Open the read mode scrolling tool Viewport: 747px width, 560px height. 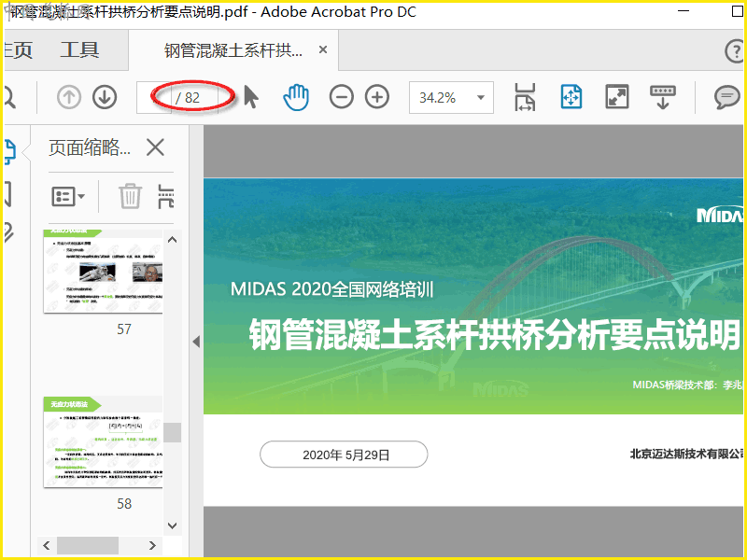tap(663, 97)
